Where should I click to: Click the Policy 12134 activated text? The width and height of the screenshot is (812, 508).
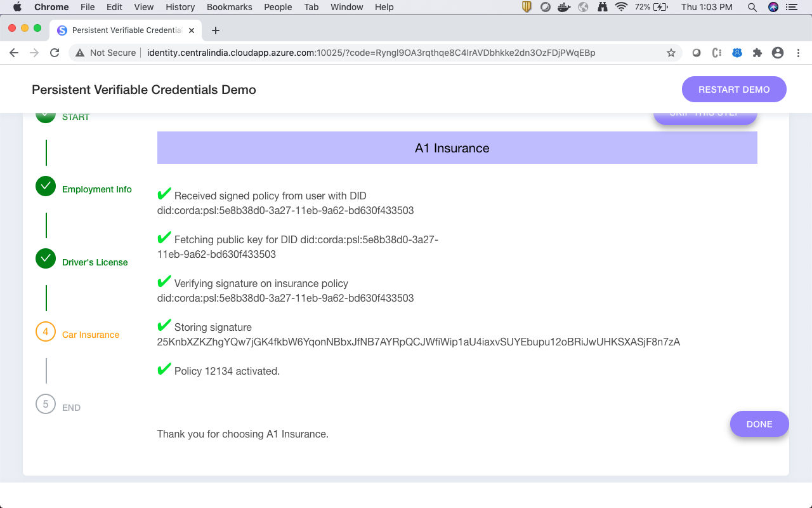227,371
